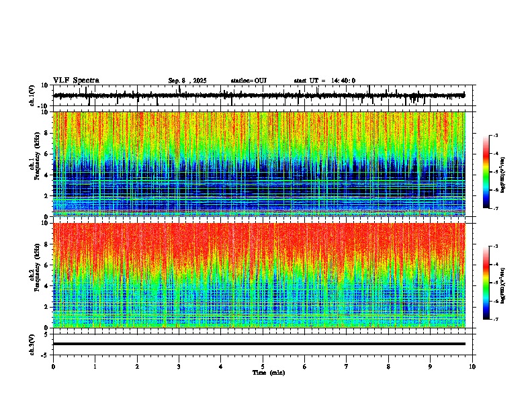Click the time axis tick label '5'
Image resolution: width=532 pixels, height=411 pixels.
click(x=263, y=367)
